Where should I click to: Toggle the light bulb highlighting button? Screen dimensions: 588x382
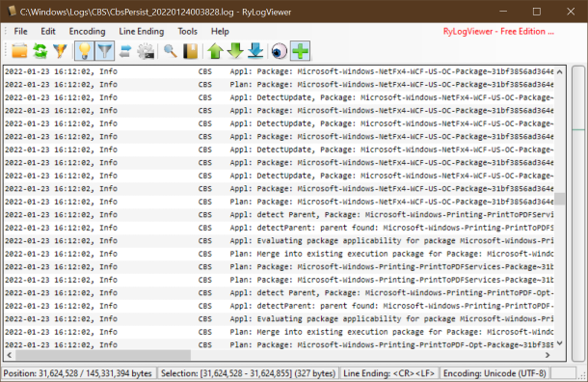click(x=85, y=51)
